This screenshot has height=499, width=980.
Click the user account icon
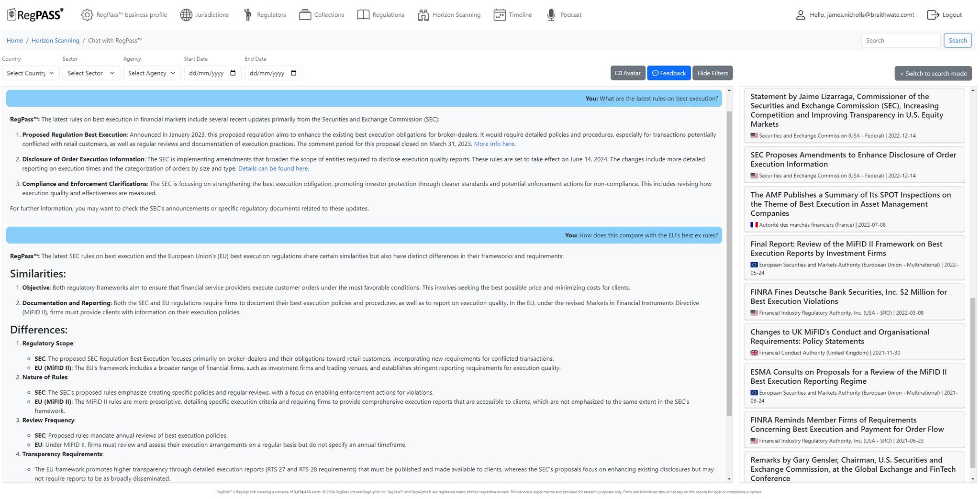(801, 15)
